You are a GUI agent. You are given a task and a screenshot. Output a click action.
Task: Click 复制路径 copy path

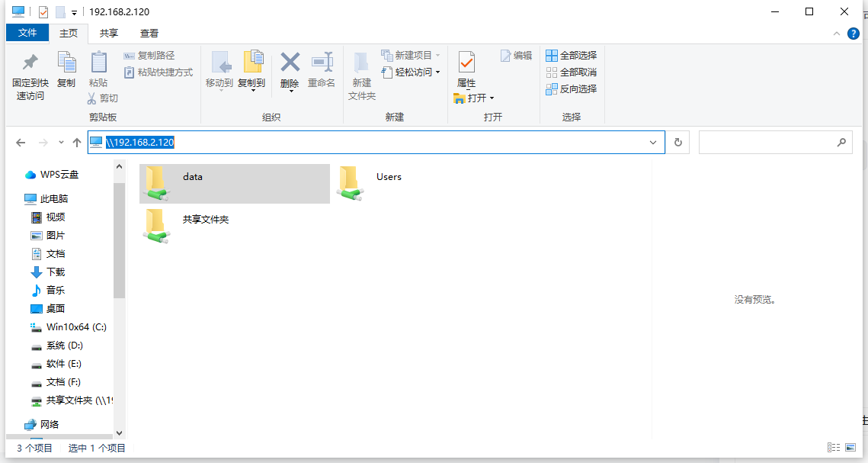pos(149,56)
